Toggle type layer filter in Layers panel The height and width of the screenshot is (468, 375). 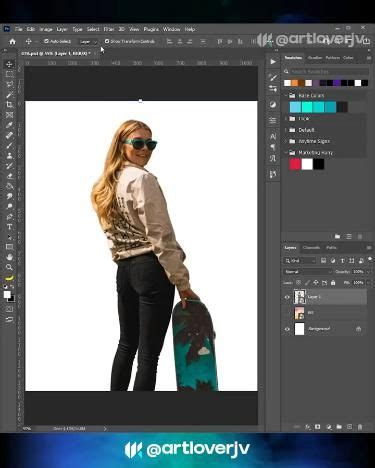[x=342, y=261]
